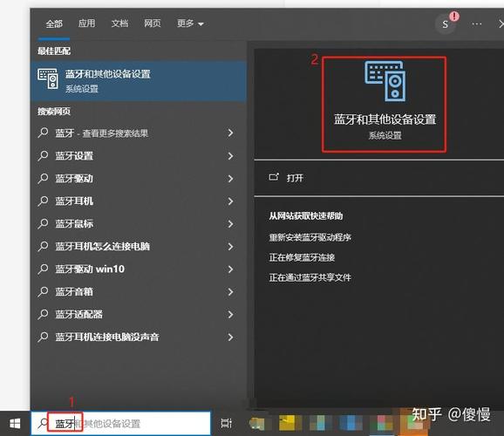Screen dimensions: 504x436
Task: Click the open icon beside 打开
Action: (x=274, y=177)
